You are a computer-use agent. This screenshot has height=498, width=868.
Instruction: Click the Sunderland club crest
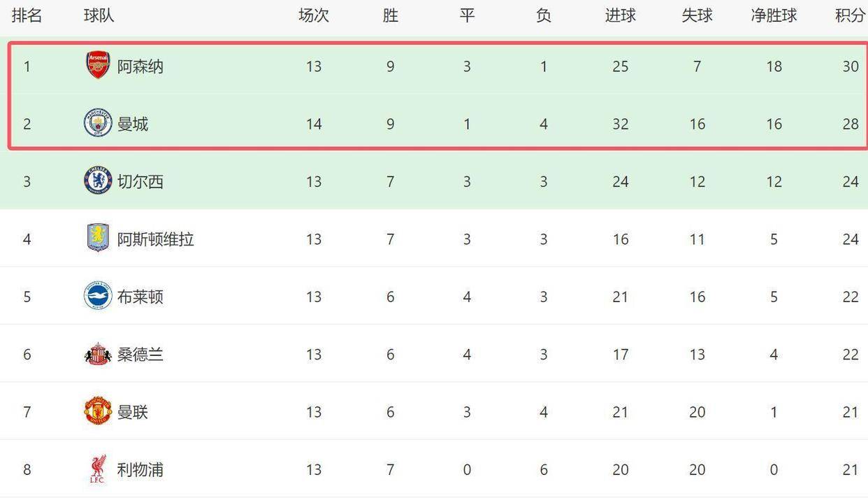[98, 354]
